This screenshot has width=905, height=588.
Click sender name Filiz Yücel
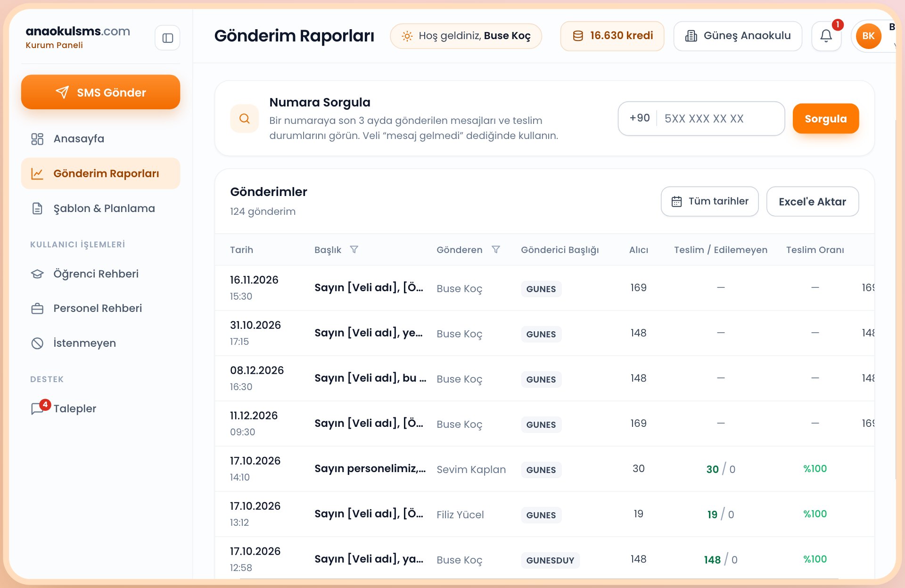(x=460, y=514)
